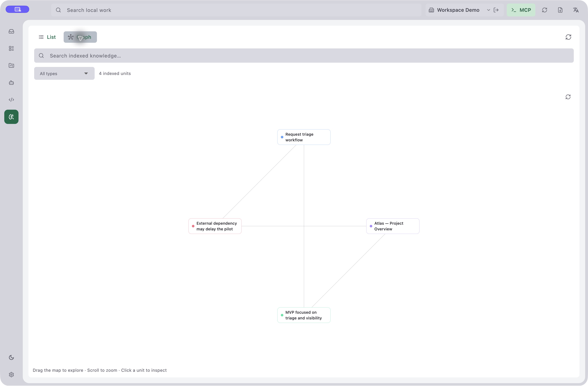Open the agent robot icon in the sidebar
The width and height of the screenshot is (588, 386).
(11, 83)
